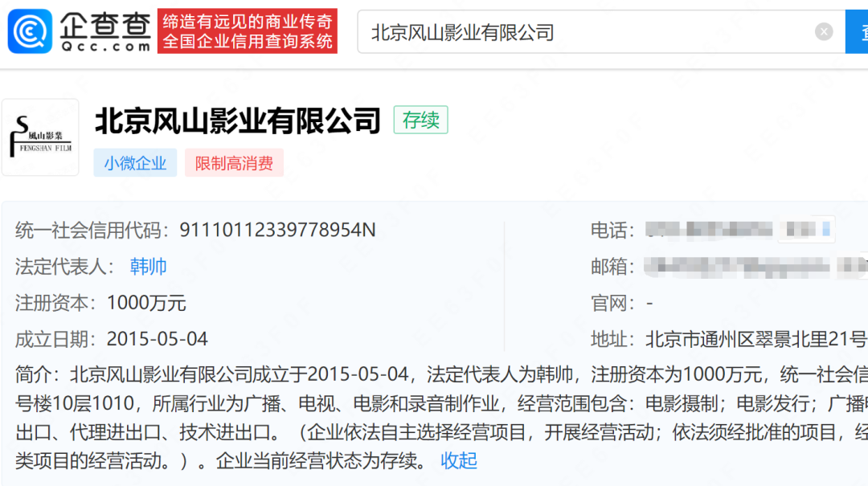The image size is (868, 486).
Task: Select credit code 91110112339778954N
Action: tap(277, 231)
